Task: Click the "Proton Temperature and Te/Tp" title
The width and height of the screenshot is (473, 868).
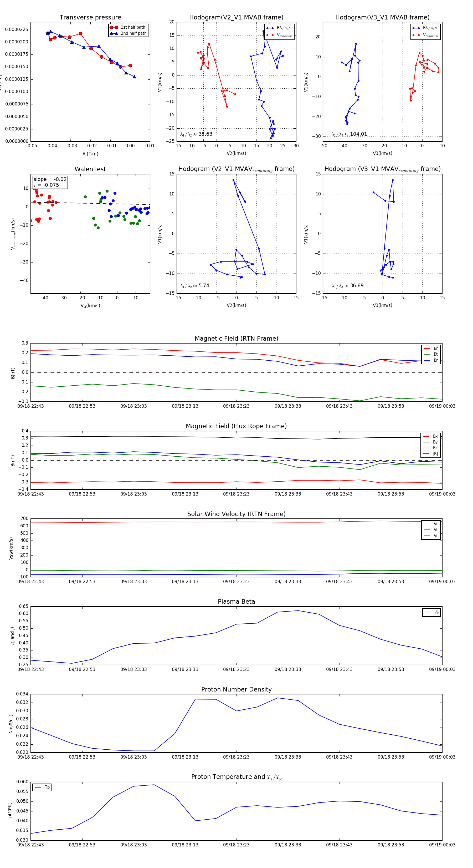Action: tap(236, 777)
